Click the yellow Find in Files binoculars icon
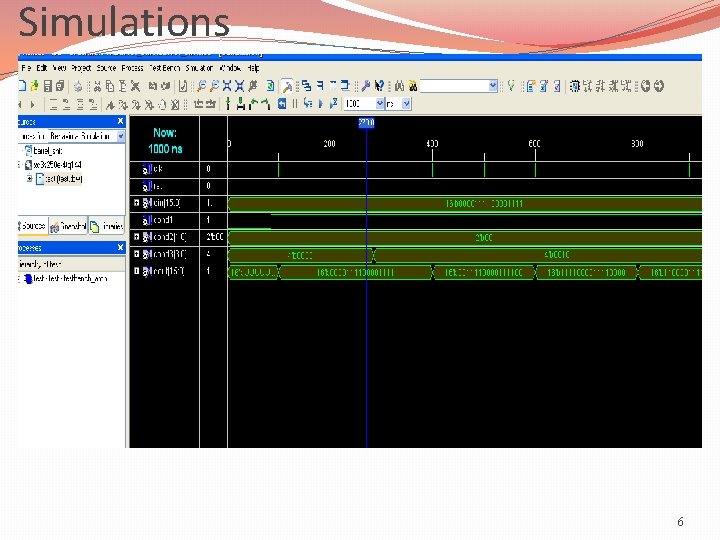The width and height of the screenshot is (720, 540). pos(413,86)
